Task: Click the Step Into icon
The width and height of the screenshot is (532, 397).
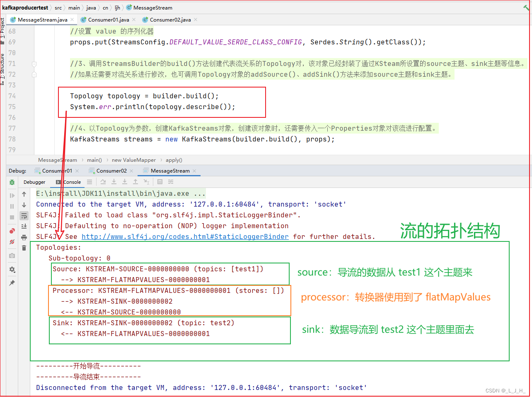Action: pyautogui.click(x=114, y=182)
